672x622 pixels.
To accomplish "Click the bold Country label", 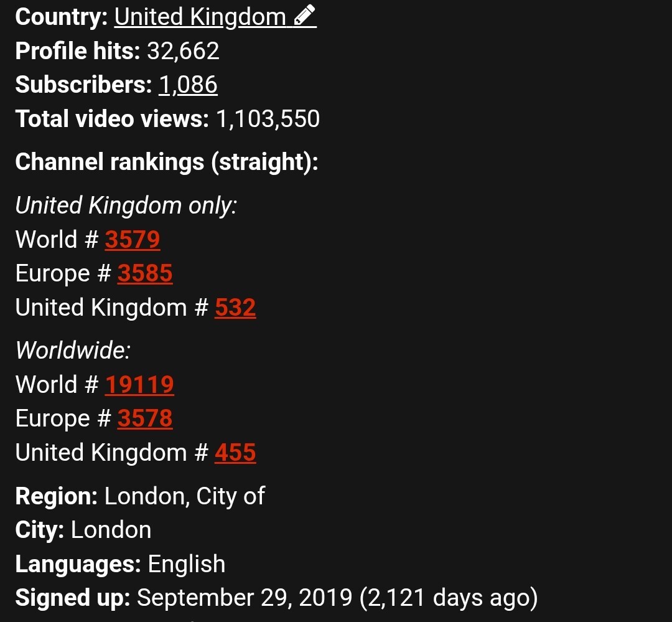I will 61,17.
